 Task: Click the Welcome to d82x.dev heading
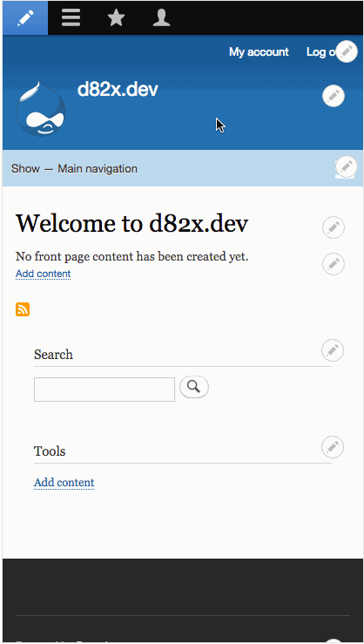[x=132, y=224]
